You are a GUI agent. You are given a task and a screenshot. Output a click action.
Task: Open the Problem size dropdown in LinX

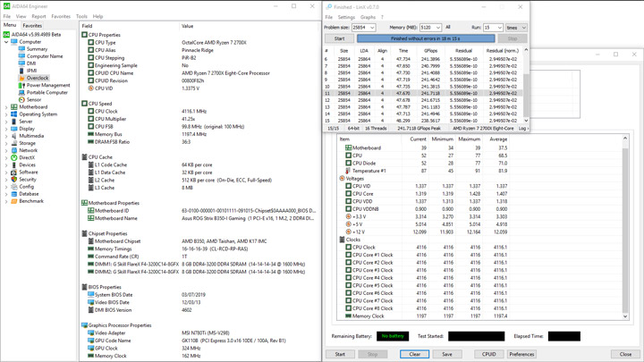372,28
